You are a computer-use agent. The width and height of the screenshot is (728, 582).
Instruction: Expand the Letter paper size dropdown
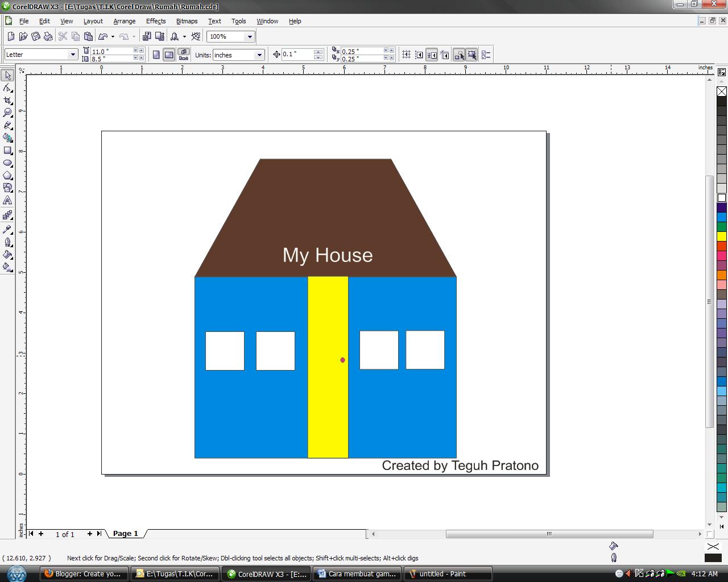[73, 55]
